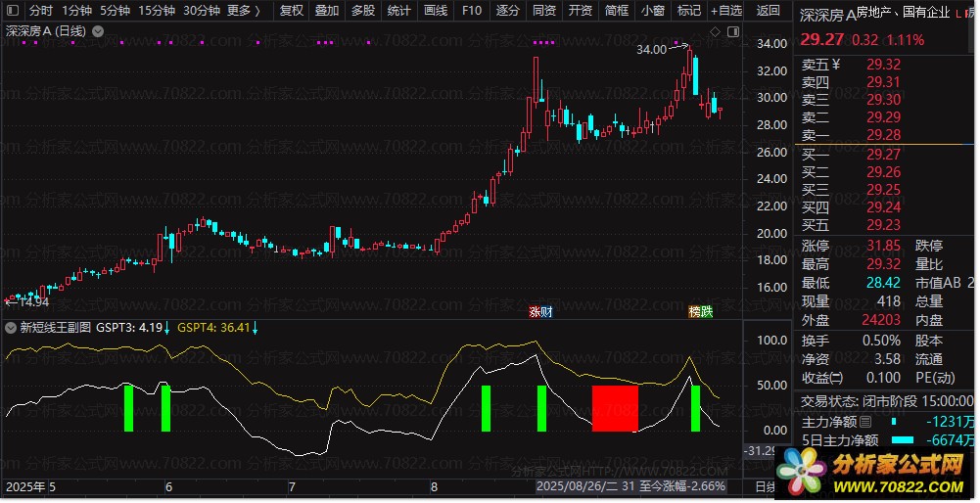This screenshot has height=503, width=980.
Task: Toggle the right panel layout icon
Action: click(x=733, y=31)
